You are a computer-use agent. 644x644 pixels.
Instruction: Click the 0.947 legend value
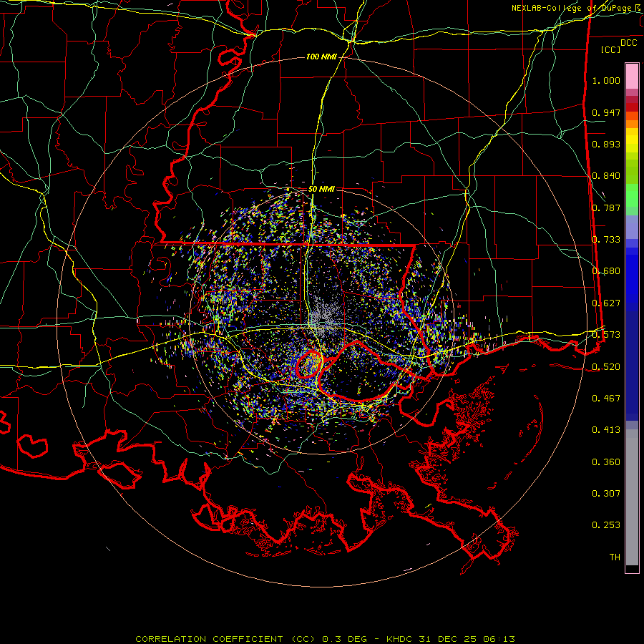(606, 112)
